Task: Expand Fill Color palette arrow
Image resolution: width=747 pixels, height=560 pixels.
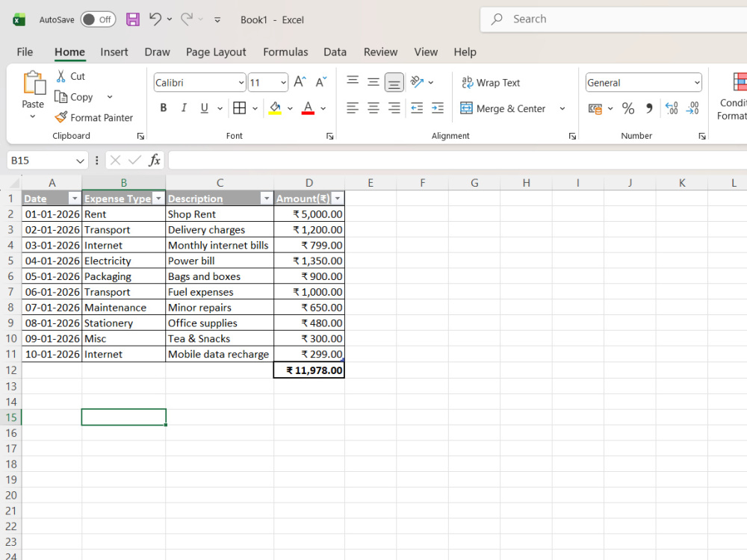Action: coord(290,108)
